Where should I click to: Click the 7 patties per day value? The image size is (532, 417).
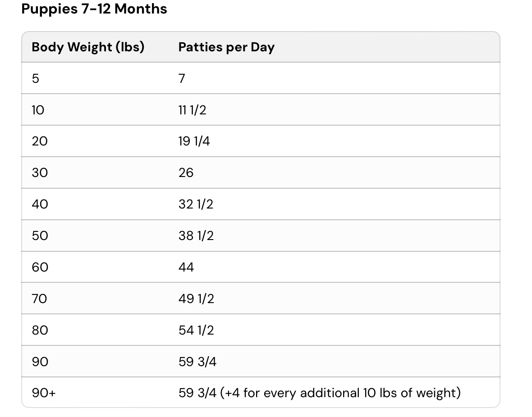pos(182,78)
